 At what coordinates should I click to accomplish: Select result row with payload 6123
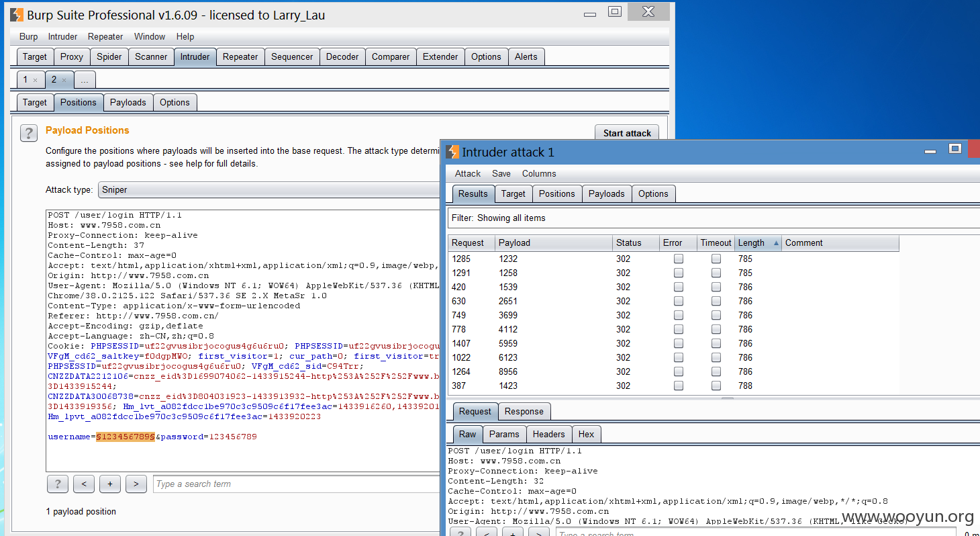click(x=673, y=357)
